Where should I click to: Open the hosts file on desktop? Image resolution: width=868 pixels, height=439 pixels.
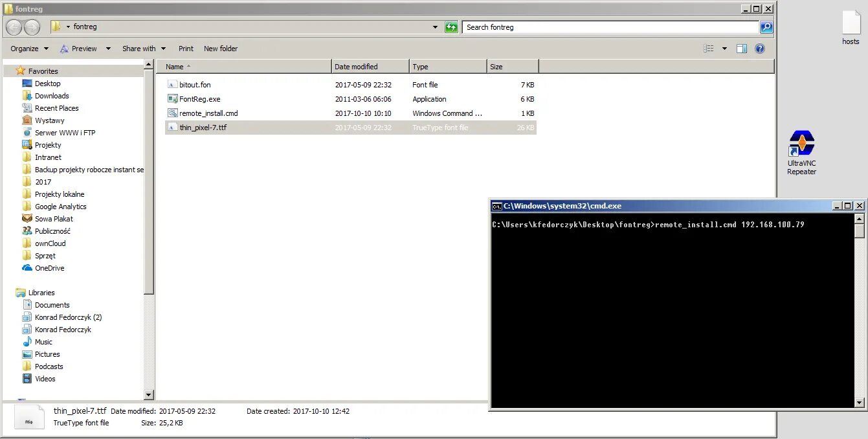click(x=851, y=28)
